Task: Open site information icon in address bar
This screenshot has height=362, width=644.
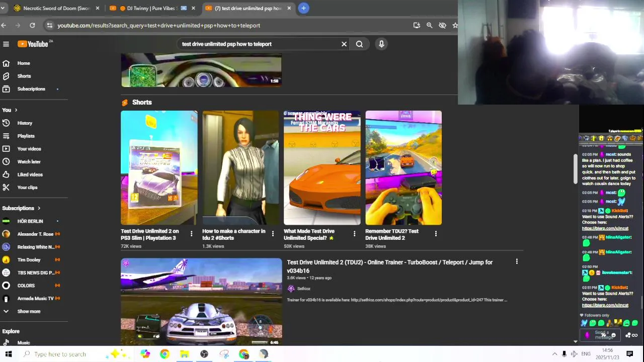Action: (x=49, y=25)
